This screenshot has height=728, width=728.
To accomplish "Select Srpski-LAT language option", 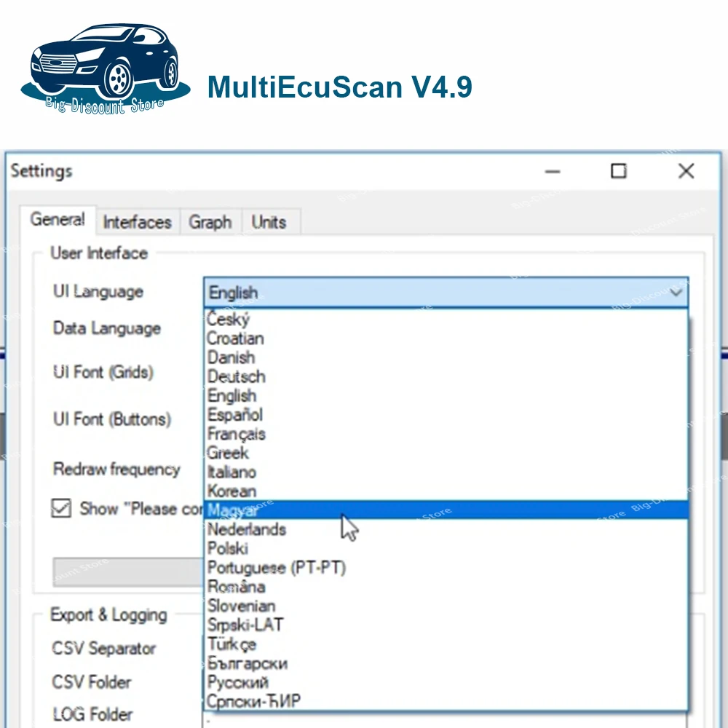I will 446,625.
